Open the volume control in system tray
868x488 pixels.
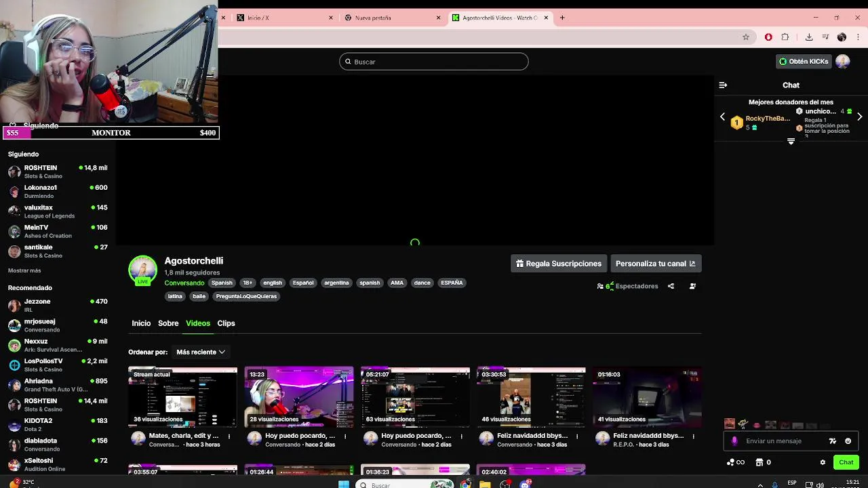click(x=820, y=485)
